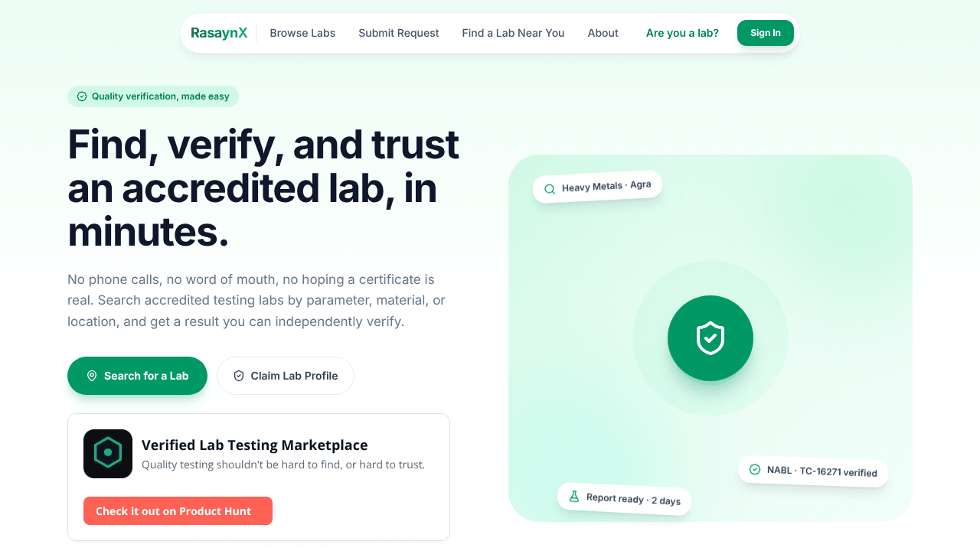Click the tagline 'Quality testing shouldn't be hard'
This screenshot has width=980, height=551.
(283, 465)
